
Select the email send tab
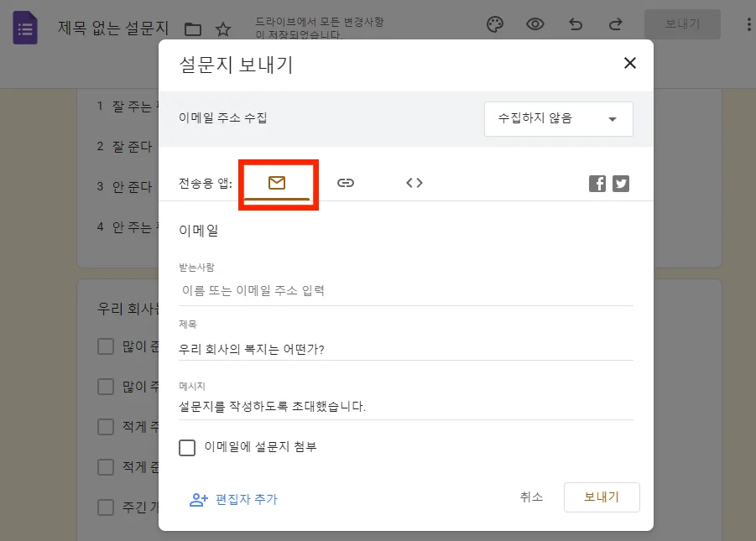[277, 183]
